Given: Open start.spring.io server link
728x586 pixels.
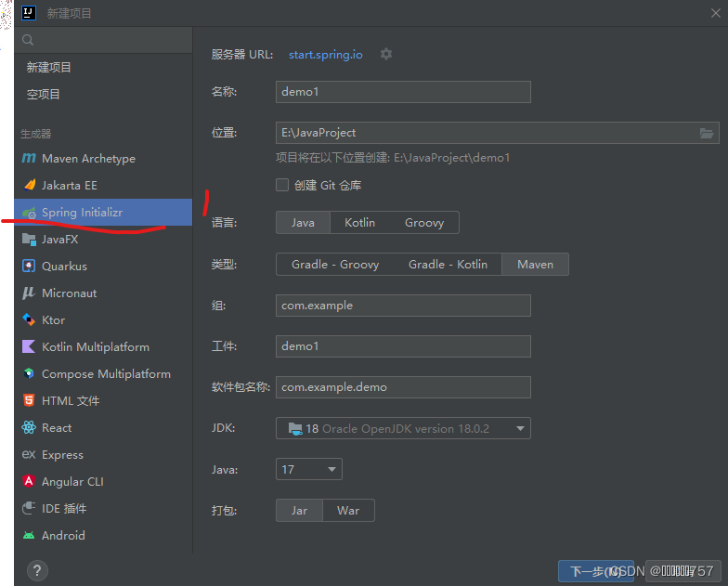Looking at the screenshot, I should [325, 55].
